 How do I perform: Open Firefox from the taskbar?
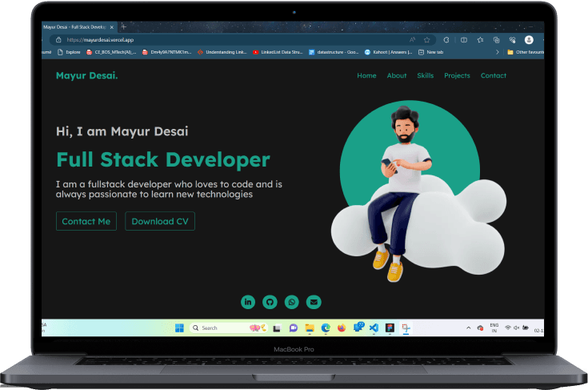[342, 328]
